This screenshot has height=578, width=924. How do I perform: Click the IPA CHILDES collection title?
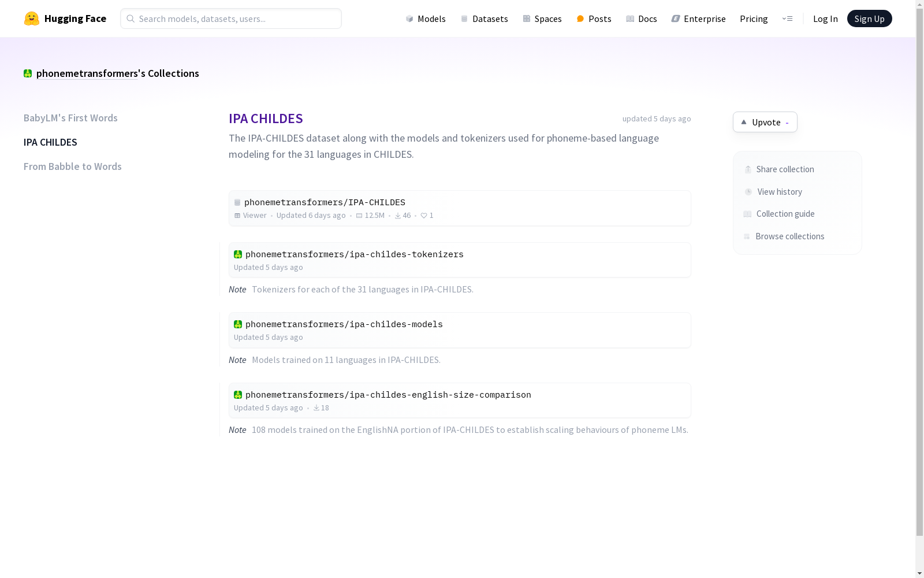click(x=266, y=118)
